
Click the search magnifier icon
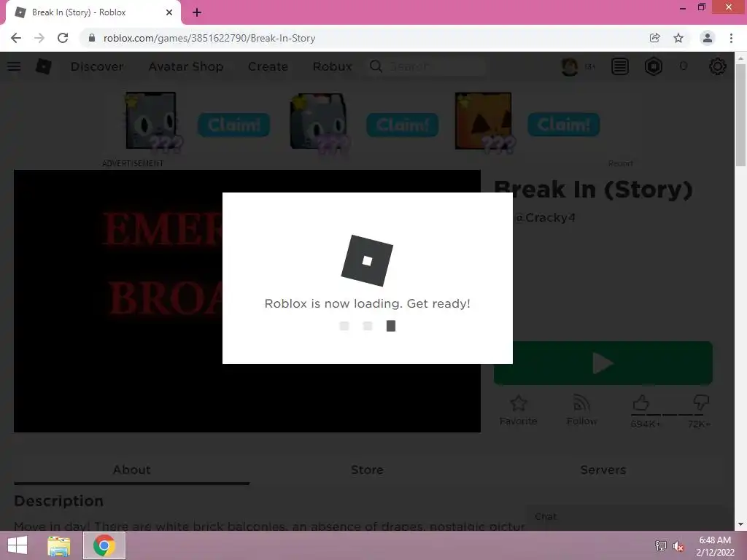click(x=376, y=66)
